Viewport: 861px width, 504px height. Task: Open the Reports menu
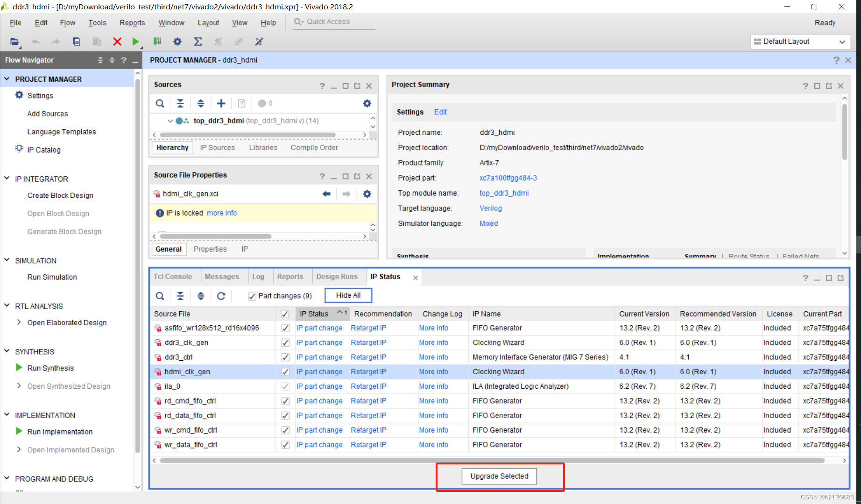132,22
